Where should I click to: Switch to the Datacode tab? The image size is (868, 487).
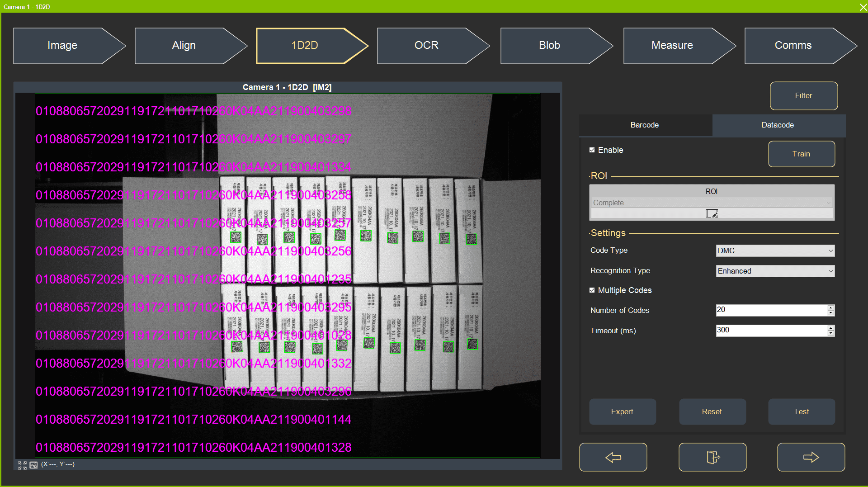[x=778, y=125]
